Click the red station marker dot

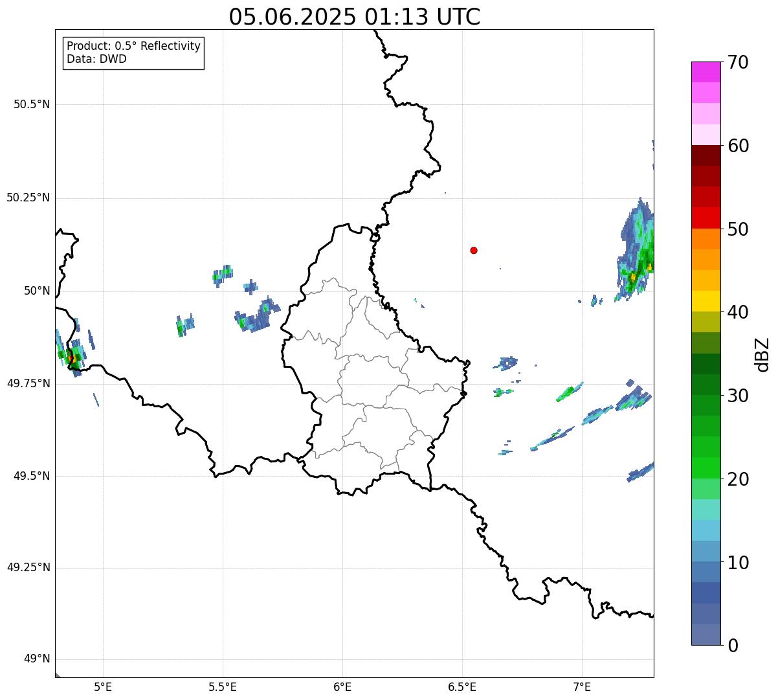point(474,250)
